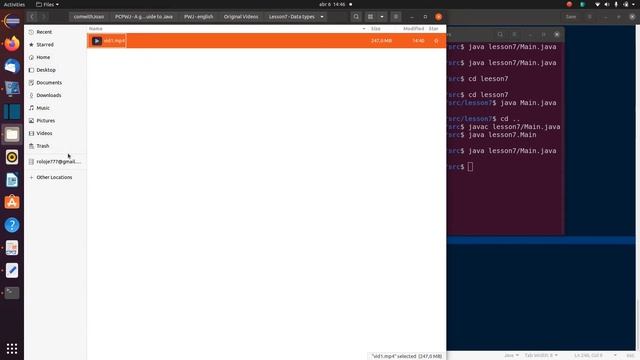Image resolution: width=640 pixels, height=360 pixels.
Task: Sort by the Name column header
Action: 96,29
